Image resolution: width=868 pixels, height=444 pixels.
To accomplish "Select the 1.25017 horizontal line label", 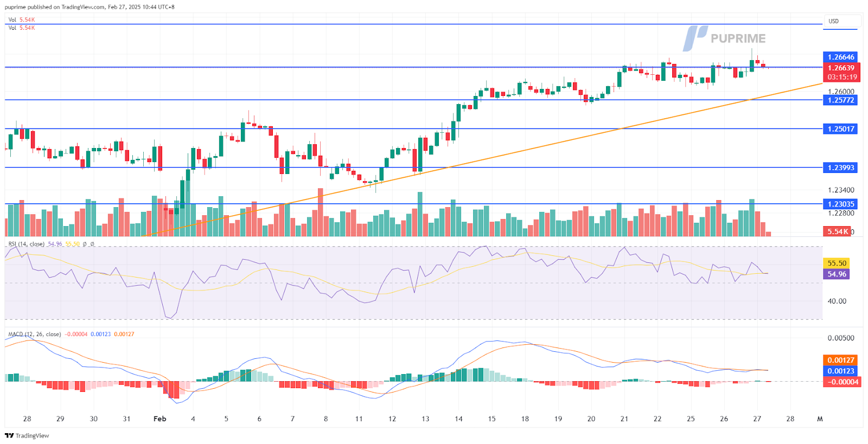I will [x=840, y=129].
